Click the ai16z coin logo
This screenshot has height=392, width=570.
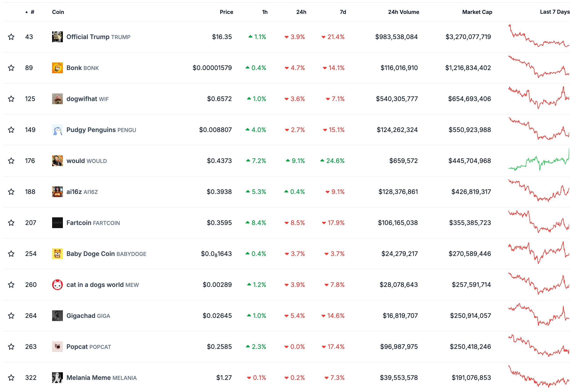[x=57, y=192]
